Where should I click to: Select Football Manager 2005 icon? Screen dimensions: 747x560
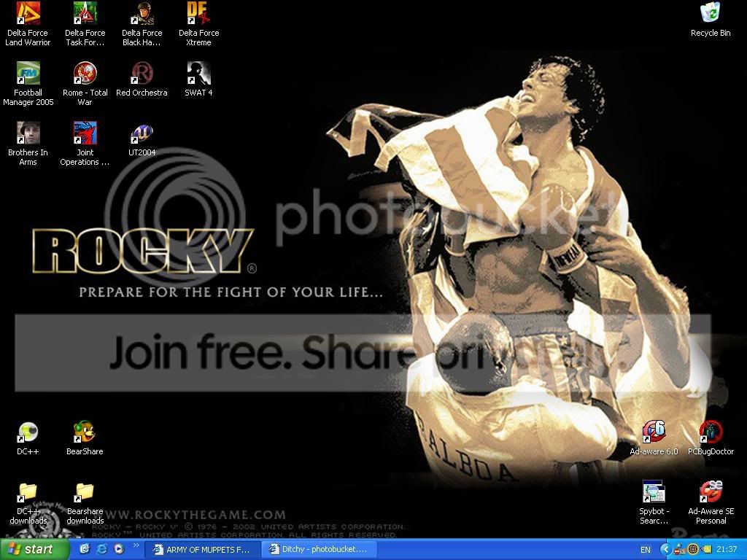coord(28,85)
